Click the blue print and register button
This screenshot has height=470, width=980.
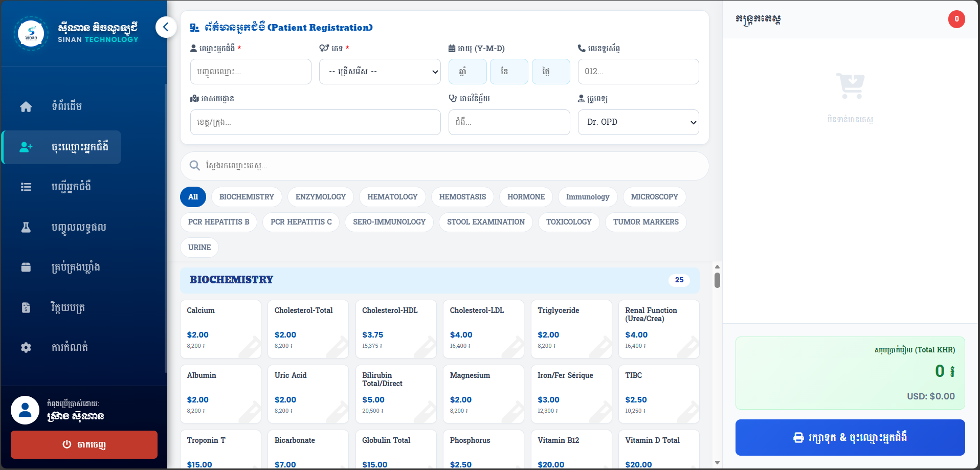pos(850,437)
